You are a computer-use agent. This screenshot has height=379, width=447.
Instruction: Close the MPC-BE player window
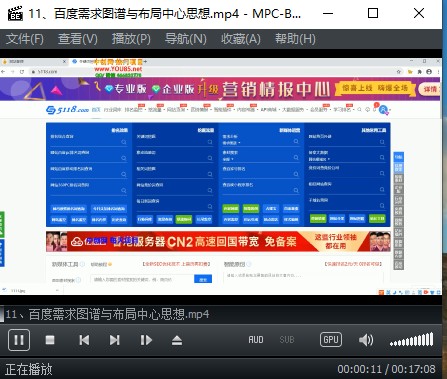419,13
